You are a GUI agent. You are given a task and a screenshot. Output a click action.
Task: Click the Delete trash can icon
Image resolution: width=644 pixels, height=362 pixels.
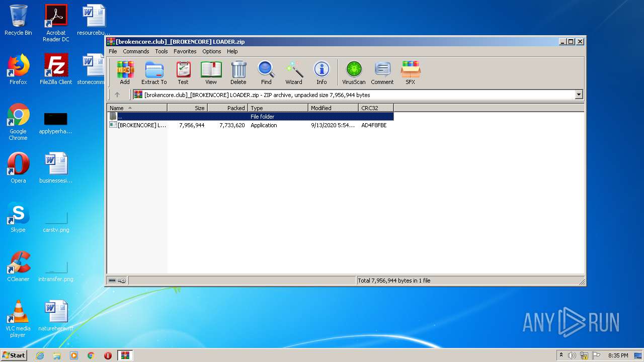(238, 72)
